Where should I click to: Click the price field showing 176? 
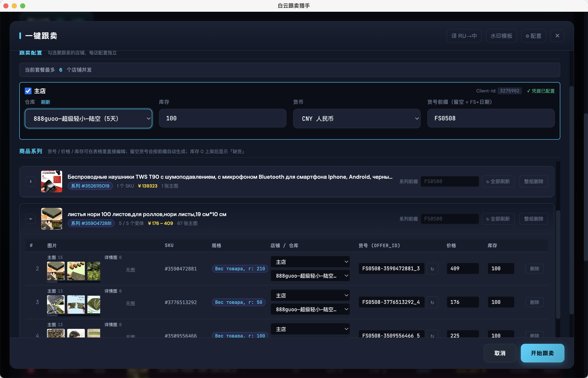[x=463, y=302]
